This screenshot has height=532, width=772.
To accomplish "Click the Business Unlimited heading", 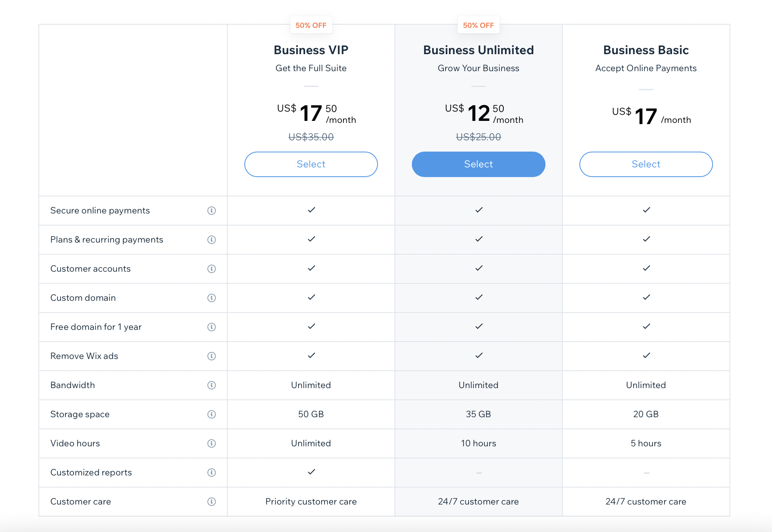I will tap(479, 50).
